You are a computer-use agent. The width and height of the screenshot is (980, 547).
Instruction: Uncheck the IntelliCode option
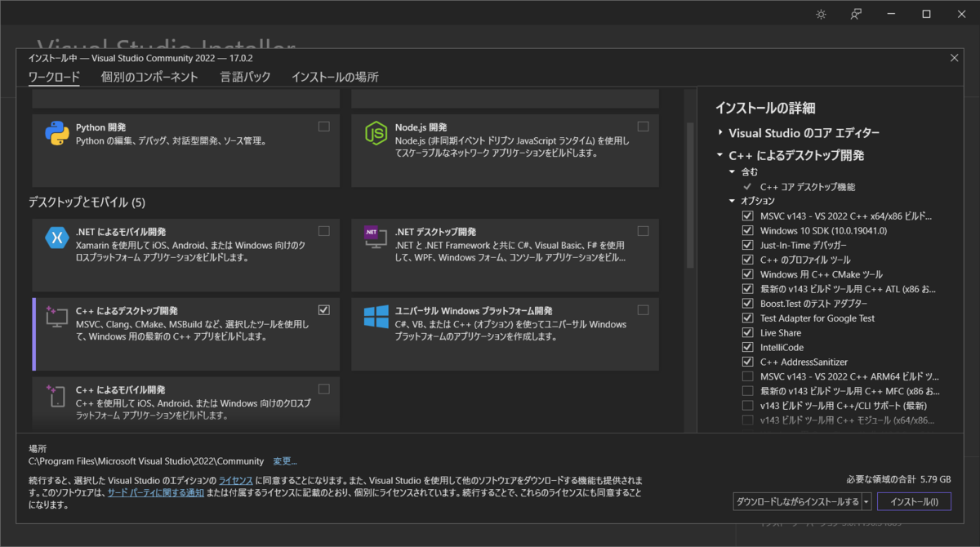coord(747,347)
